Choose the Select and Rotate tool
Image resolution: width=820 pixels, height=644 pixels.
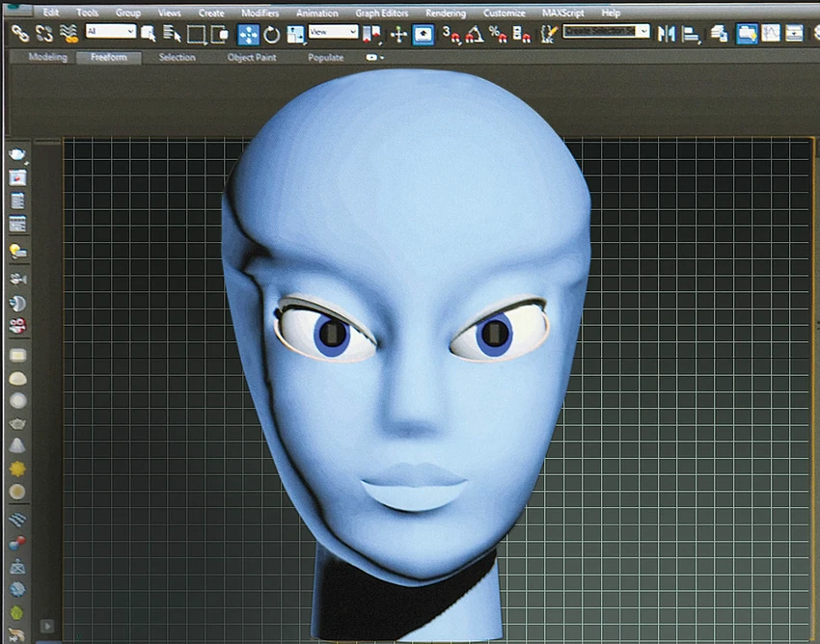[x=272, y=35]
